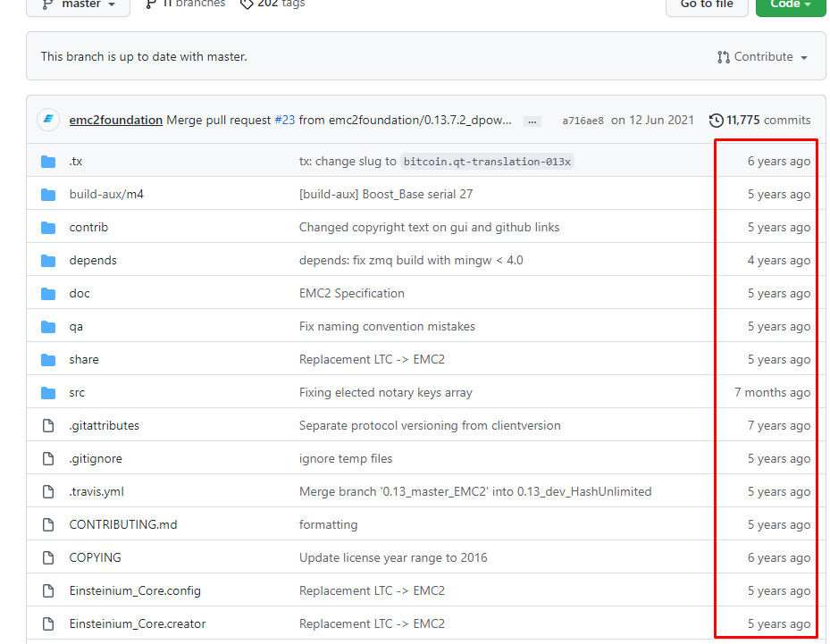Click '4 years ago' timestamp for depends
This screenshot has height=644, width=830.
(779, 260)
